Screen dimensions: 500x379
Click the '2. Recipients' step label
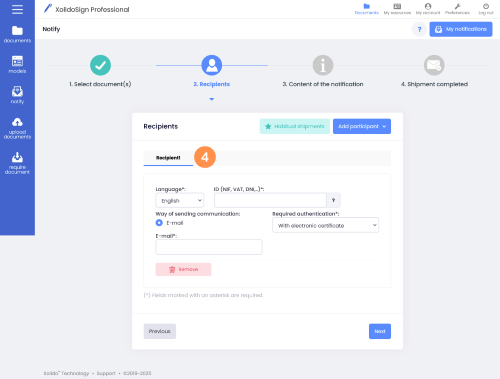212,84
